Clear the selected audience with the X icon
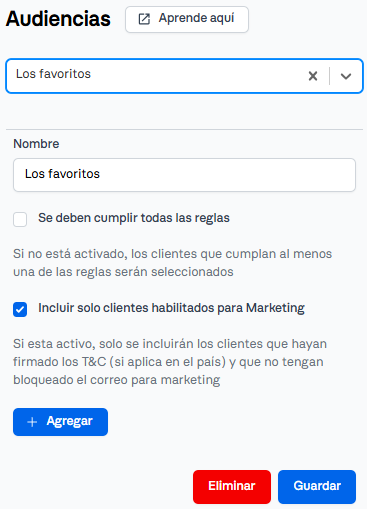The width and height of the screenshot is (367, 509). [313, 76]
